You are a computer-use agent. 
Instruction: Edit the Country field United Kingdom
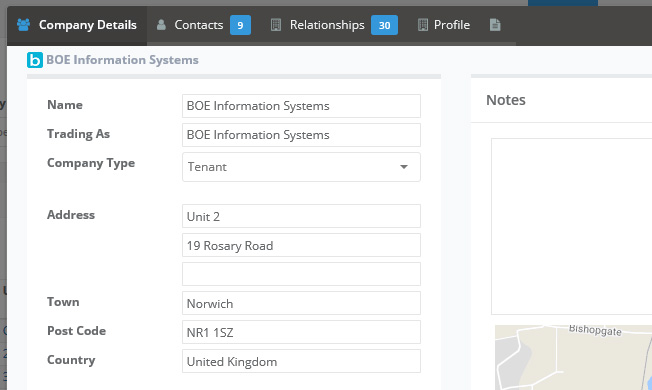[x=301, y=361]
